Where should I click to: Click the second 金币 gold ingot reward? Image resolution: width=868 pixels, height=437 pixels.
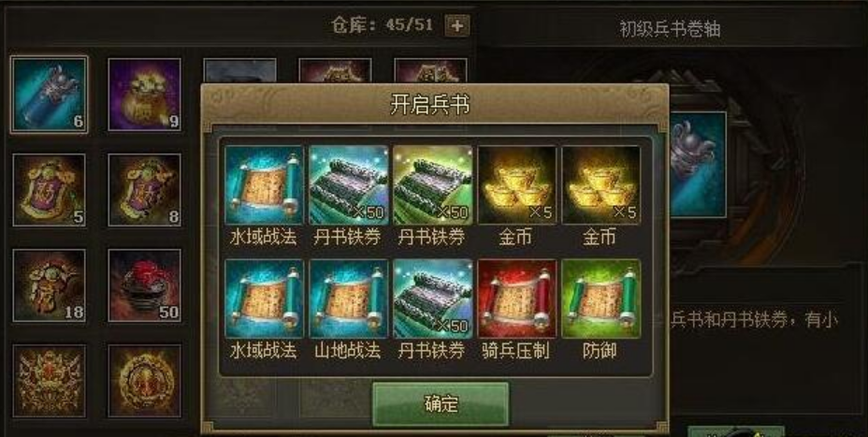[601, 185]
